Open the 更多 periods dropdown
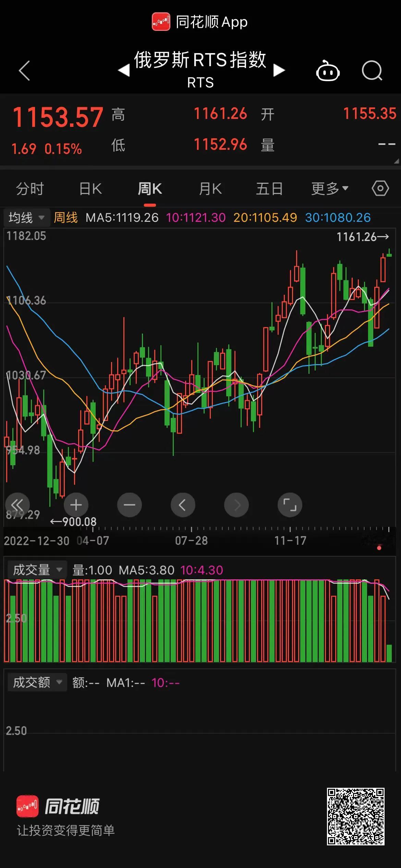The height and width of the screenshot is (868, 401). click(330, 189)
